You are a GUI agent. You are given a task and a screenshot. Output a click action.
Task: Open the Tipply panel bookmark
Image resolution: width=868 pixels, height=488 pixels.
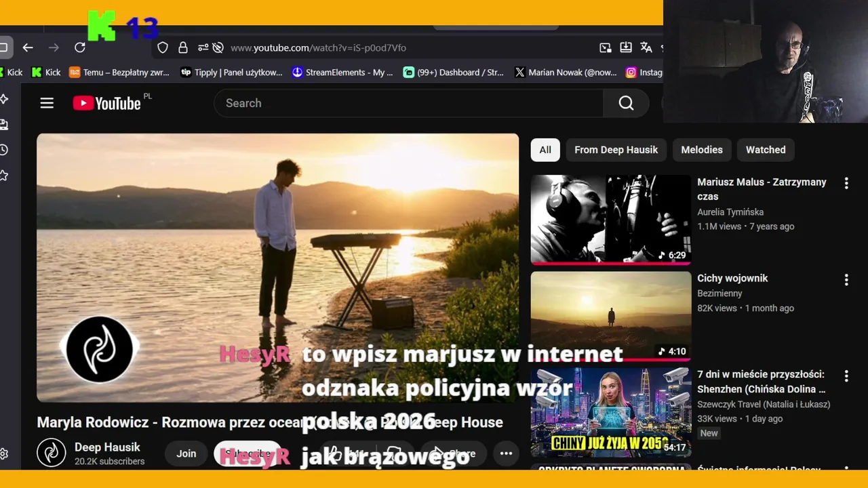pyautogui.click(x=232, y=73)
